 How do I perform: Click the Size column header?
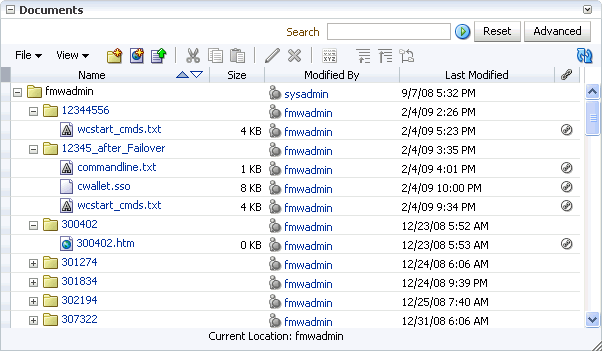236,75
